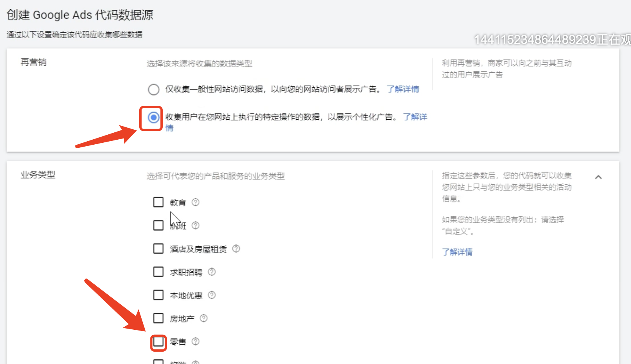Tick the 房地产 checkbox
Screen dimensions: 631x364
158,318
